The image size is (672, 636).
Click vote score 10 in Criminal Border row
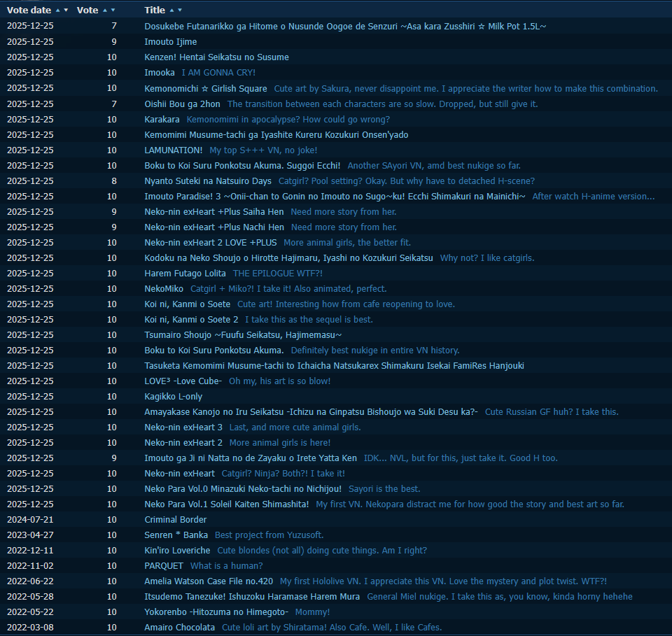coord(112,520)
